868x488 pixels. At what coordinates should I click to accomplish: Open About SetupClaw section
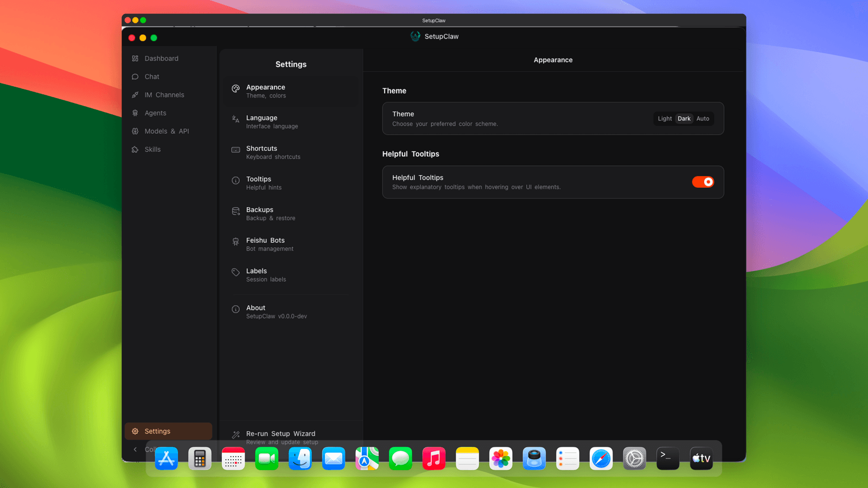(x=291, y=312)
